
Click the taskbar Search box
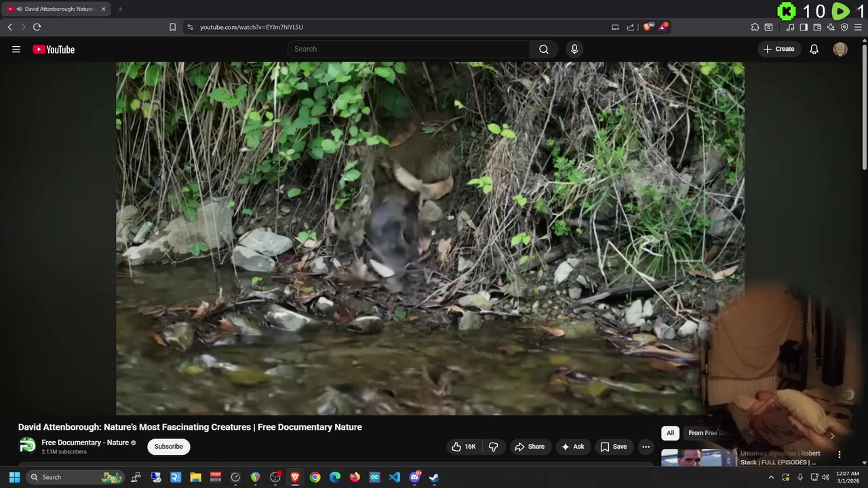pos(75,477)
